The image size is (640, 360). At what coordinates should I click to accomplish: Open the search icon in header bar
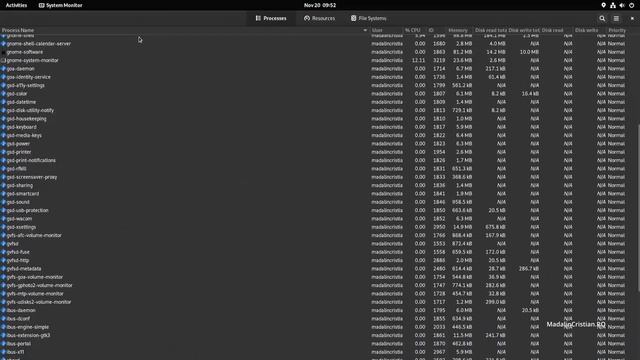[602, 18]
